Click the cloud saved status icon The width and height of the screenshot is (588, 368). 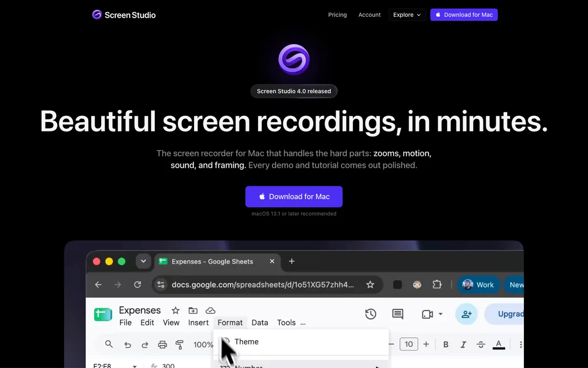click(x=210, y=311)
